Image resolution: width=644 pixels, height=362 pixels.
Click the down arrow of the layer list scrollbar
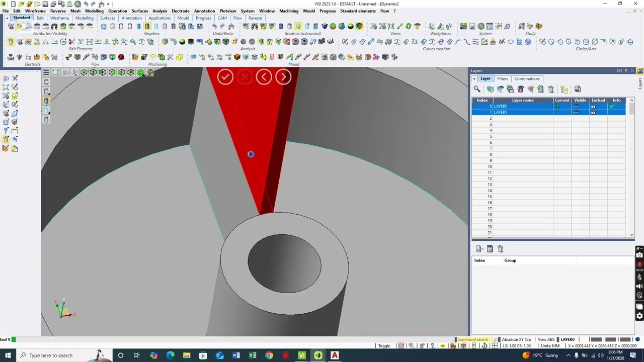[631, 234]
